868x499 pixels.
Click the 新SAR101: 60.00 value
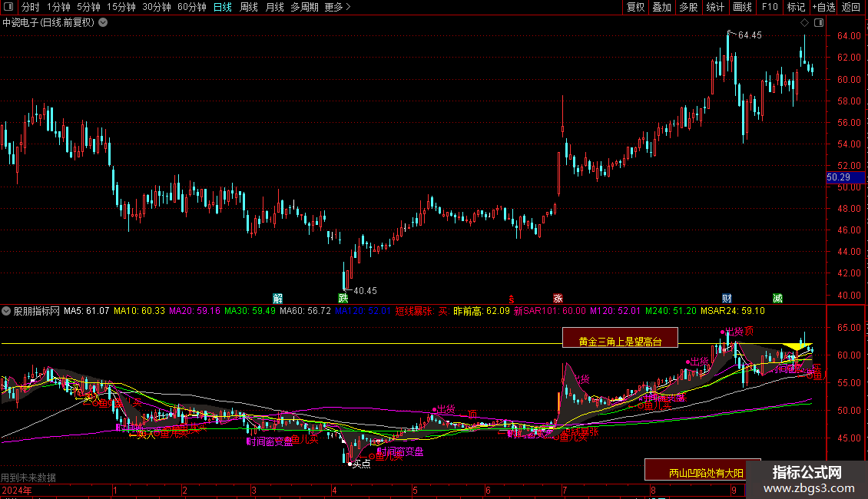coord(550,311)
